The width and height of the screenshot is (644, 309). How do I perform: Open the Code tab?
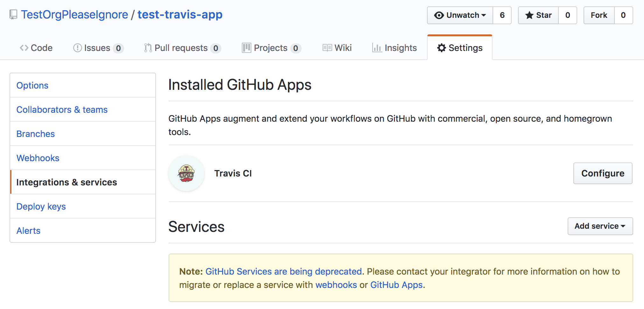[36, 48]
